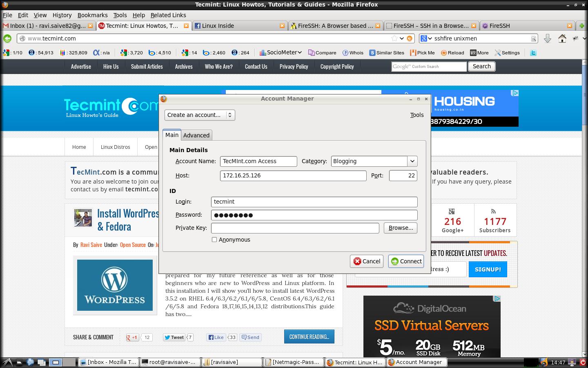
Task: Tweet the WordPress article
Action: (174, 337)
